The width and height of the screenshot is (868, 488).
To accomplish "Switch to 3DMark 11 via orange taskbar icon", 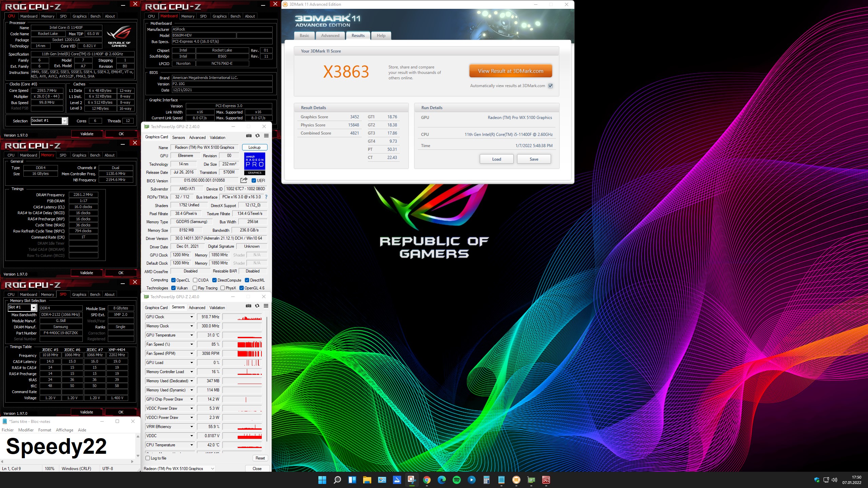I will point(516,480).
